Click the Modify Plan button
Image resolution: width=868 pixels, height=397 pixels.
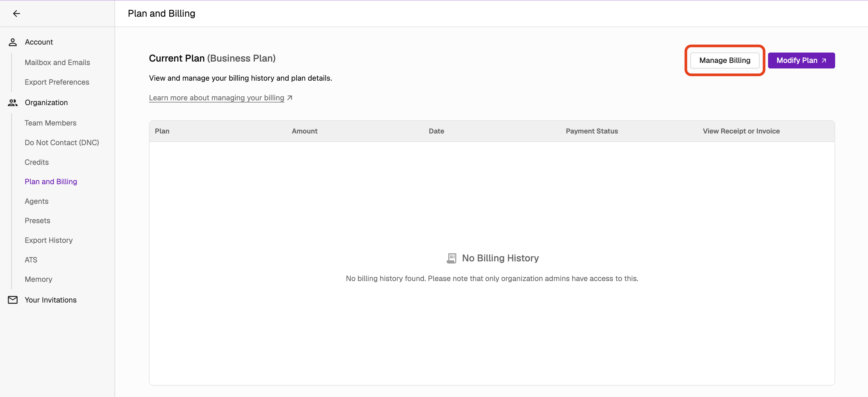point(801,61)
